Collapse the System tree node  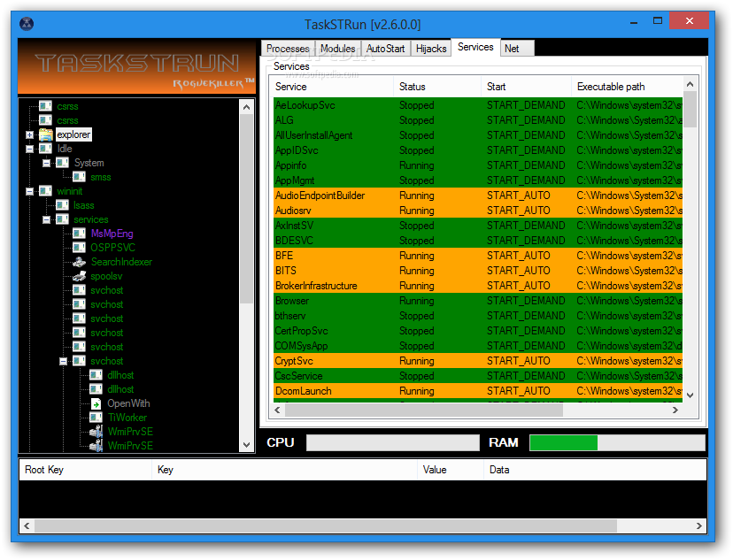46,163
